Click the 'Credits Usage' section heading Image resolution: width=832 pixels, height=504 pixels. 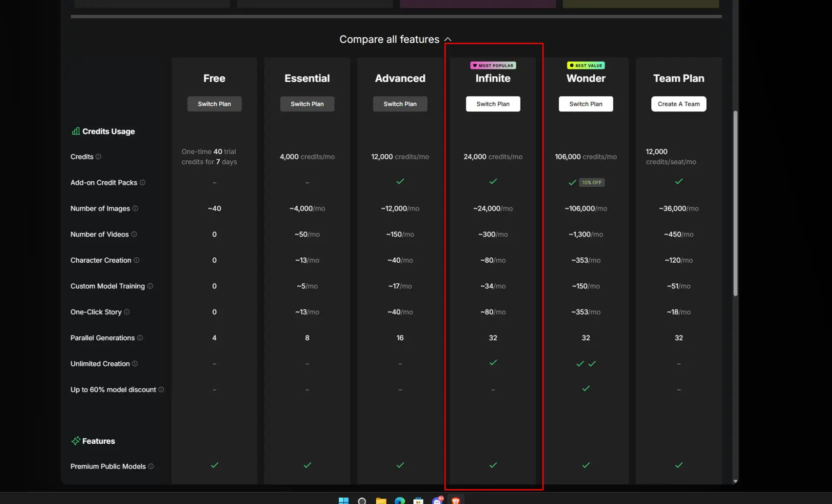(x=108, y=131)
